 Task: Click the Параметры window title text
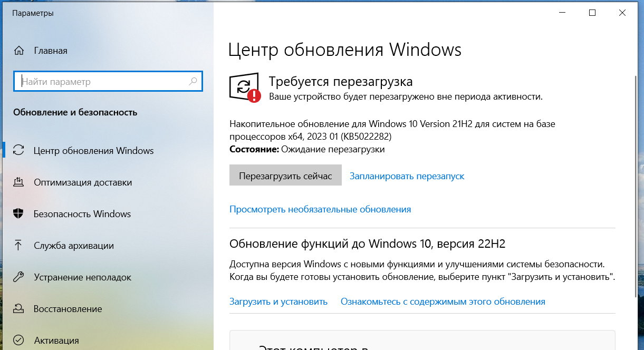pos(33,13)
